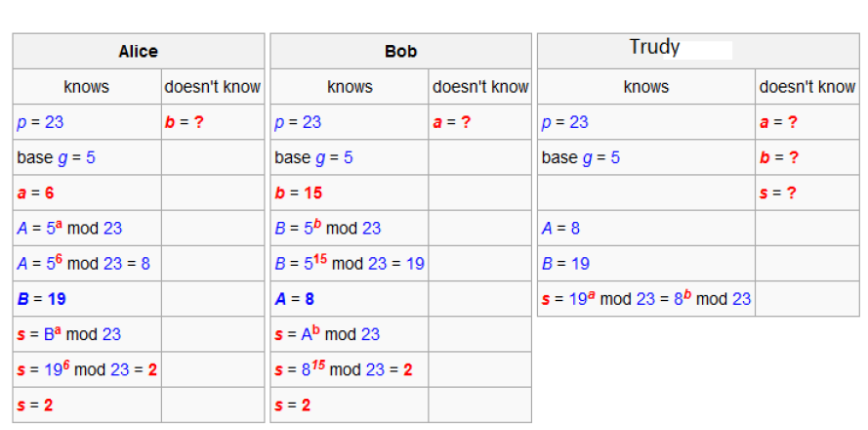Click Trudy's A = 8 cell

561,228
